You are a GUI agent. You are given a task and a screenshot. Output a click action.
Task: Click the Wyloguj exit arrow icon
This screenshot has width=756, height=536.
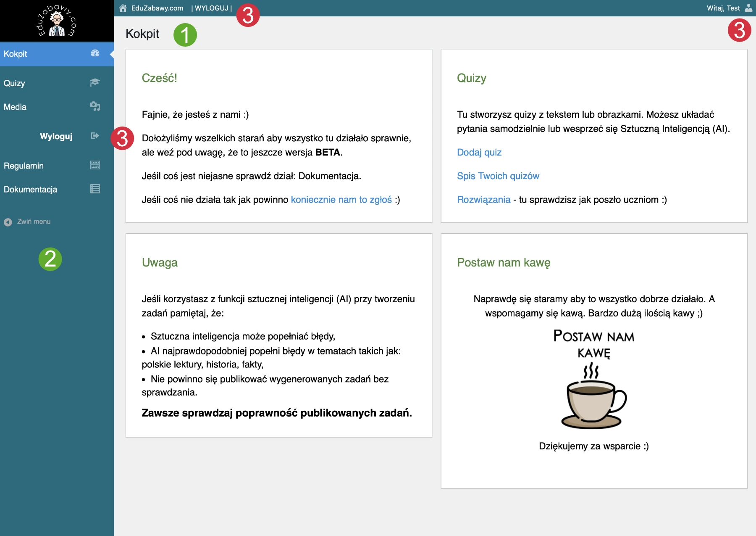pyautogui.click(x=95, y=136)
